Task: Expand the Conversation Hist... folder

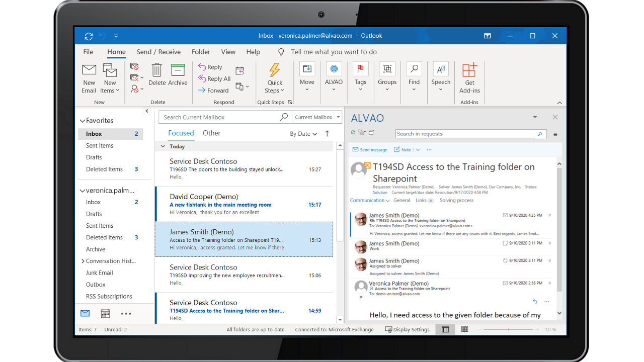Action: (x=83, y=261)
